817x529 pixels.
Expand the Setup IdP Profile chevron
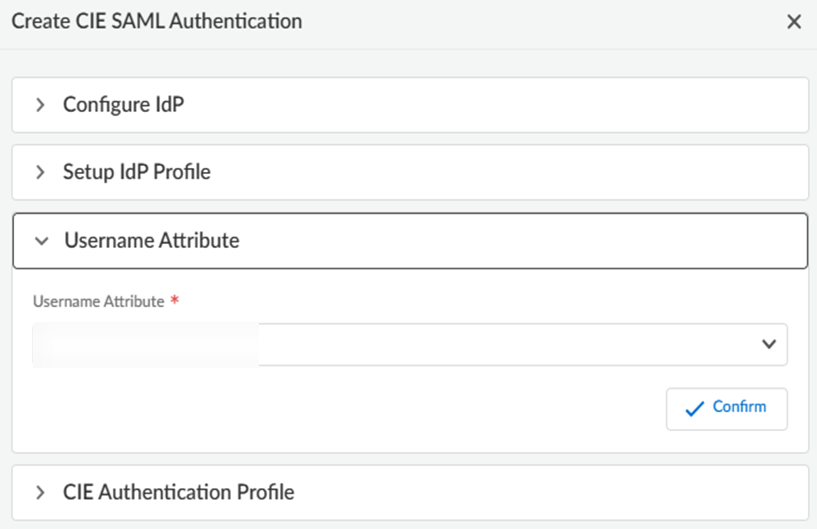coord(41,172)
